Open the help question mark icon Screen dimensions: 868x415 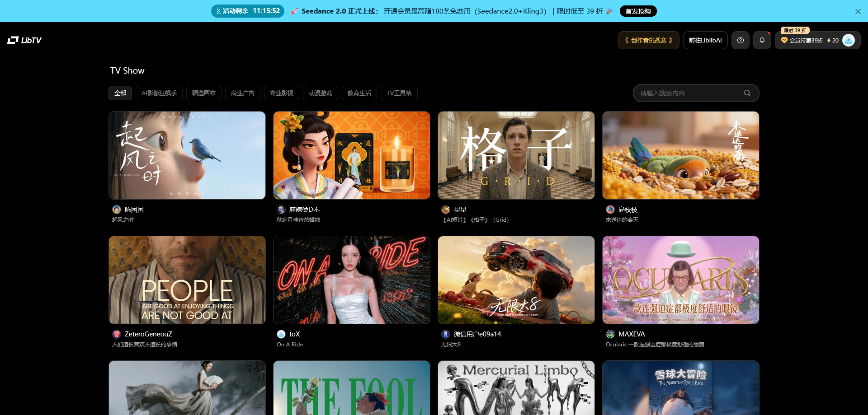pyautogui.click(x=740, y=40)
